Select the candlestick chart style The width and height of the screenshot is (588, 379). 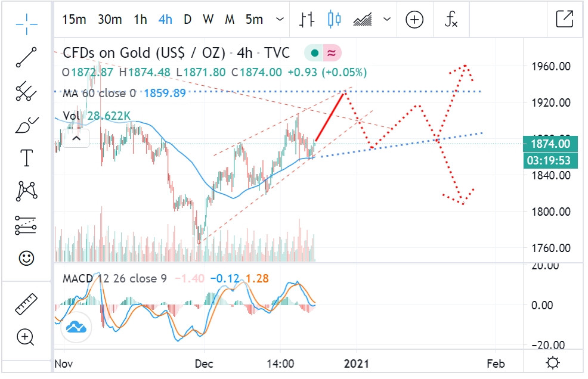334,20
